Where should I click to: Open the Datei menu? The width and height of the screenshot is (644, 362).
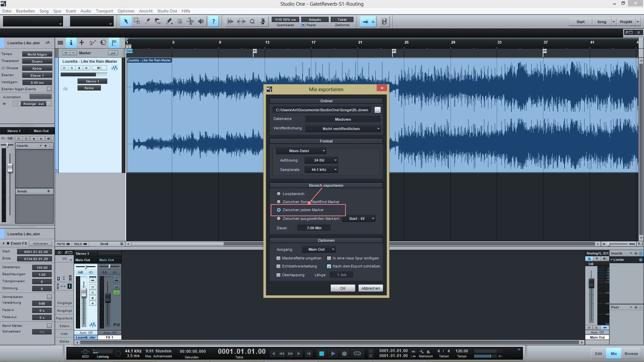7,11
